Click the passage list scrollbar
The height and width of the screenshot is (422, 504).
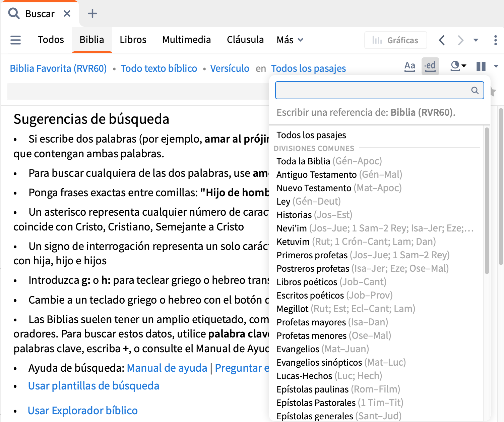pos(487,201)
